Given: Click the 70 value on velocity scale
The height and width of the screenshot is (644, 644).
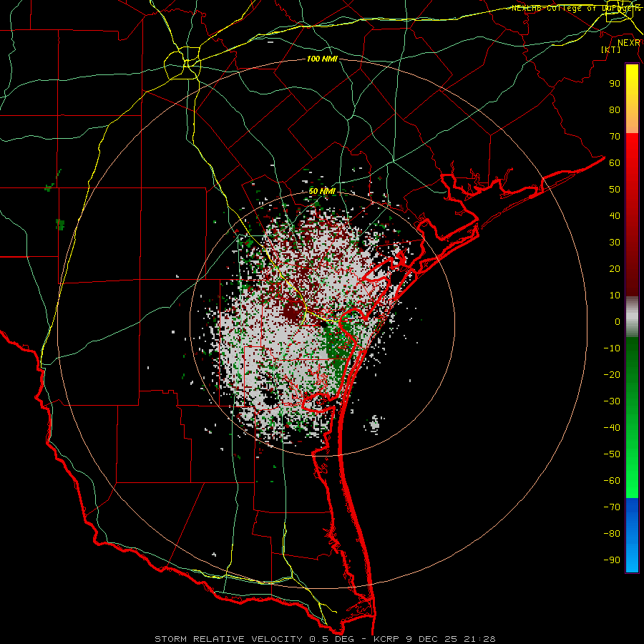Looking at the screenshot, I should pyautogui.click(x=615, y=137).
